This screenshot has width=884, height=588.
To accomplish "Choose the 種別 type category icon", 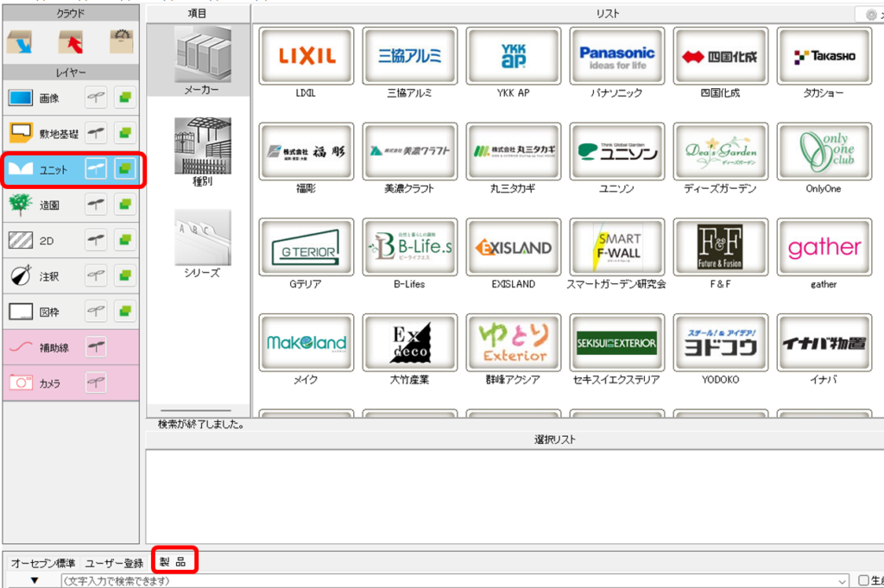I will coord(201,151).
